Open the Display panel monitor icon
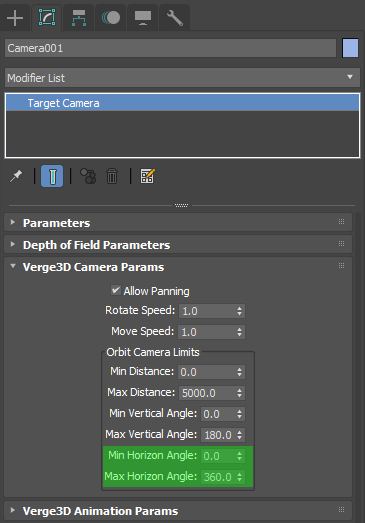365x523 pixels. [143, 18]
